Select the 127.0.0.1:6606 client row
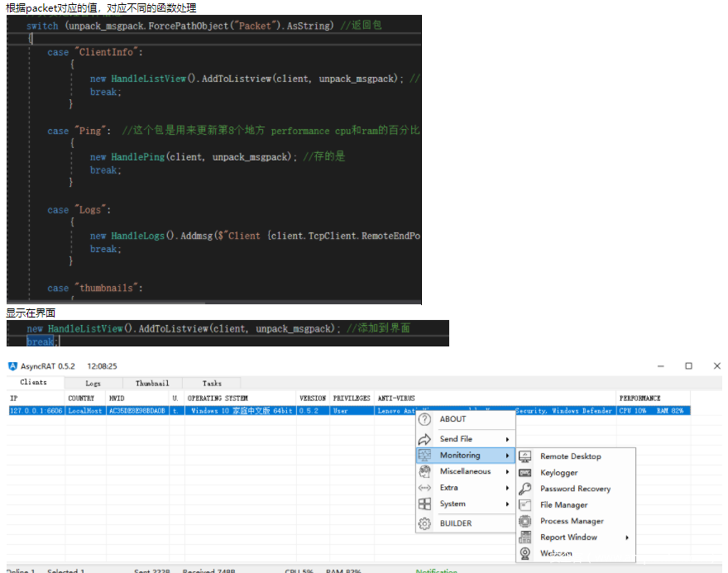This screenshot has height=573, width=728. 36,411
